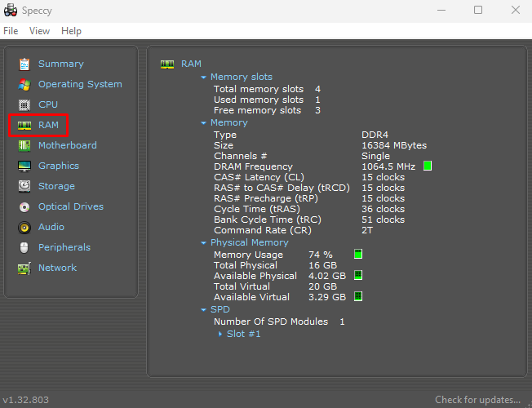Viewport: 532px width, 408px height.
Task: Open the Audio section
Action: pyautogui.click(x=51, y=227)
